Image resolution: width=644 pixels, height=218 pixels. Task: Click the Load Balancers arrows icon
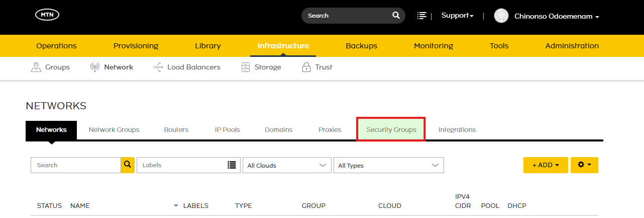(158, 67)
